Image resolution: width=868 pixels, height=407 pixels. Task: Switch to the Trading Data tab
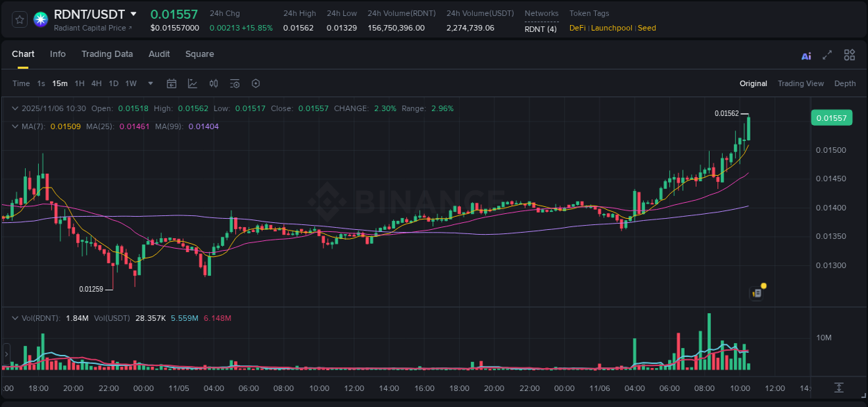pyautogui.click(x=107, y=54)
